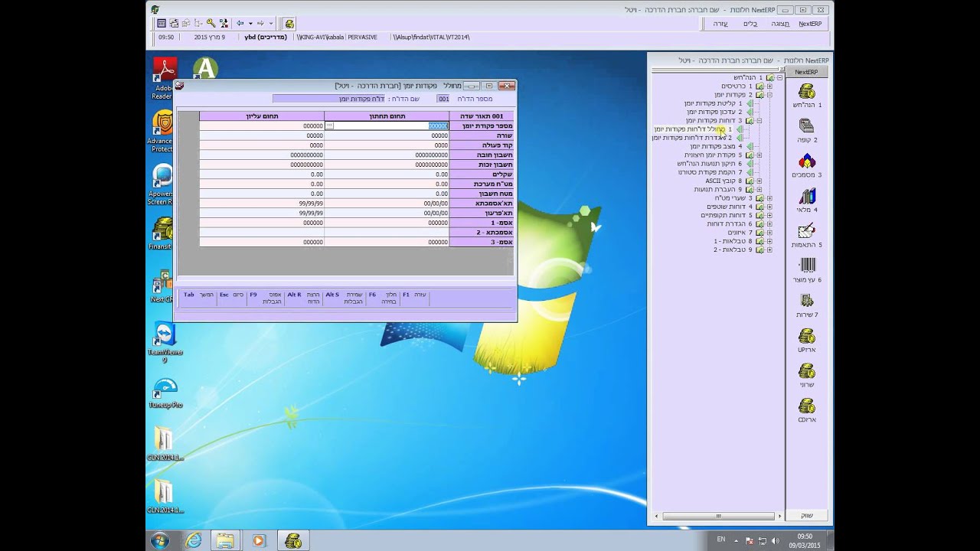
Task: Click the back arrow in the toolbar
Action: coord(240,24)
